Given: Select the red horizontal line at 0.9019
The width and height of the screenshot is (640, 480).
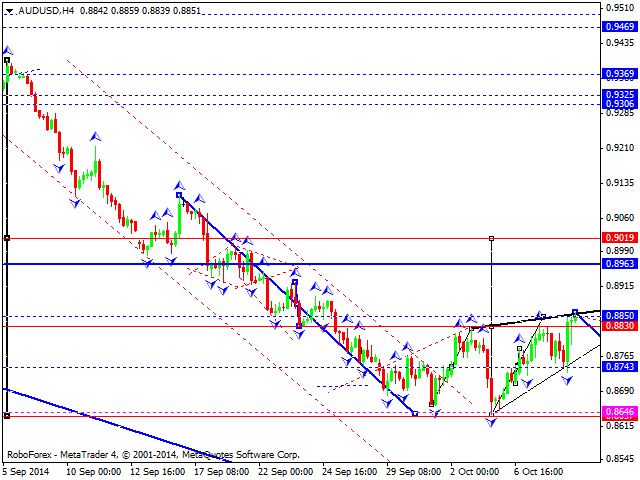Looking at the screenshot, I should [300, 238].
